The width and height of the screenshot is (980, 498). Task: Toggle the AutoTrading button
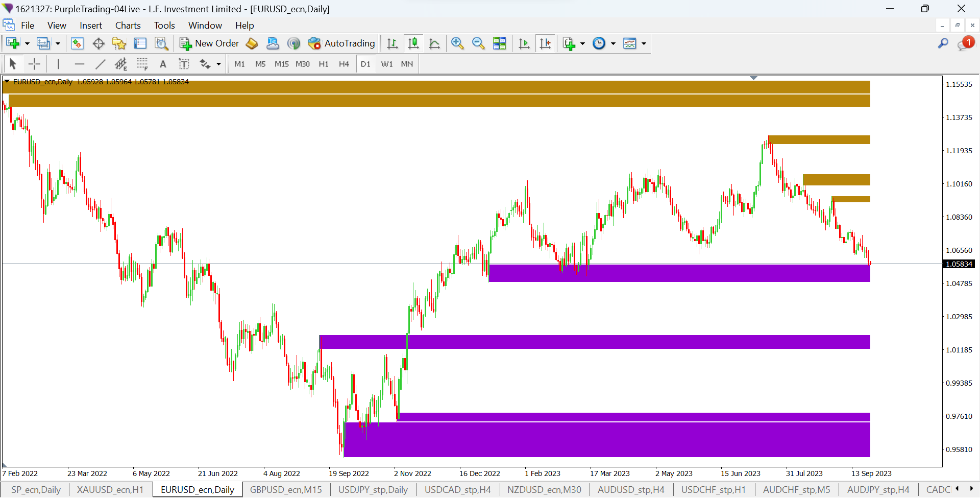(341, 44)
